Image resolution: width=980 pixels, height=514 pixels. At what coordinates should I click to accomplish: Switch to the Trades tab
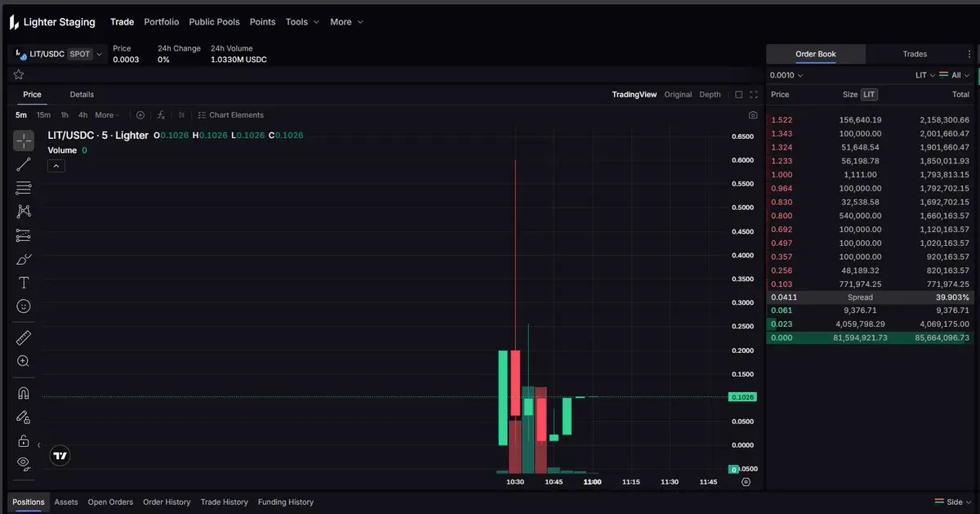(x=915, y=54)
